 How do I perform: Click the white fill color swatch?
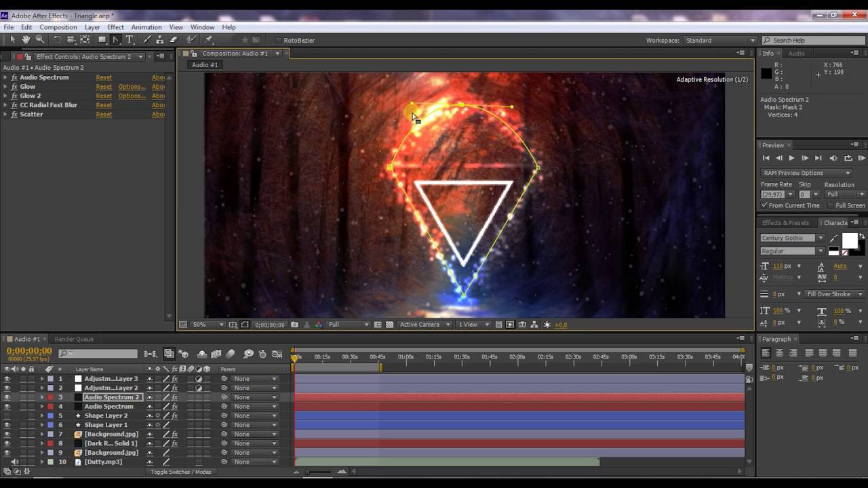(850, 240)
